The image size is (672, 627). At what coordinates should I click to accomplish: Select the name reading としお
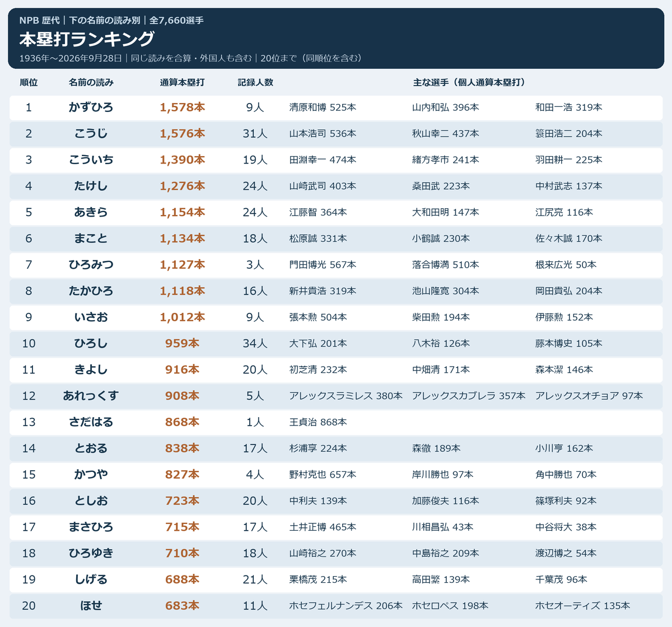[91, 501]
